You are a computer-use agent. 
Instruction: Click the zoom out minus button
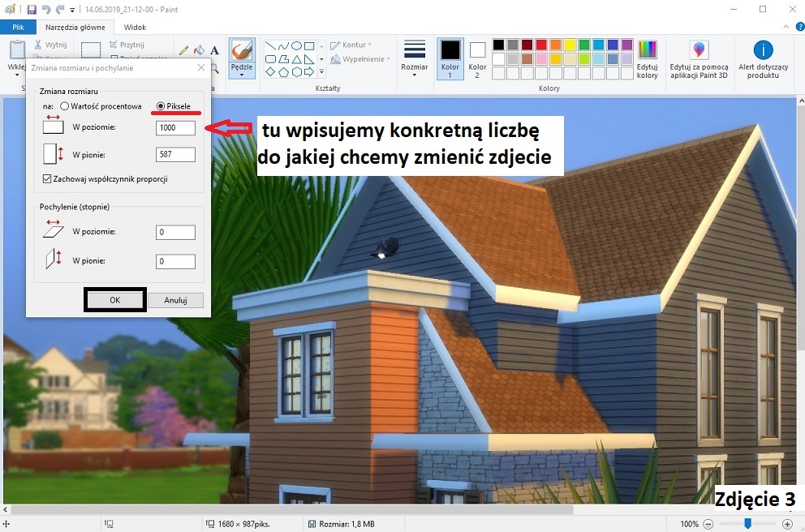708,524
